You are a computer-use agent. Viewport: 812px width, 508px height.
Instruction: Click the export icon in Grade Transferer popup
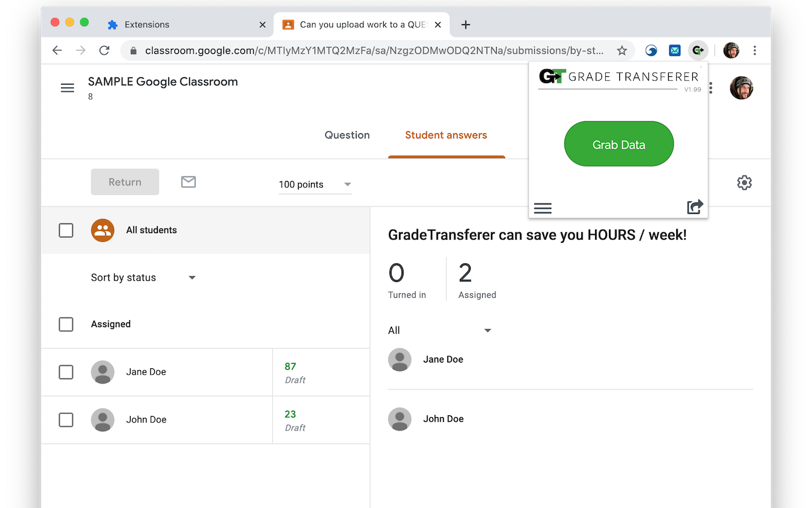695,206
